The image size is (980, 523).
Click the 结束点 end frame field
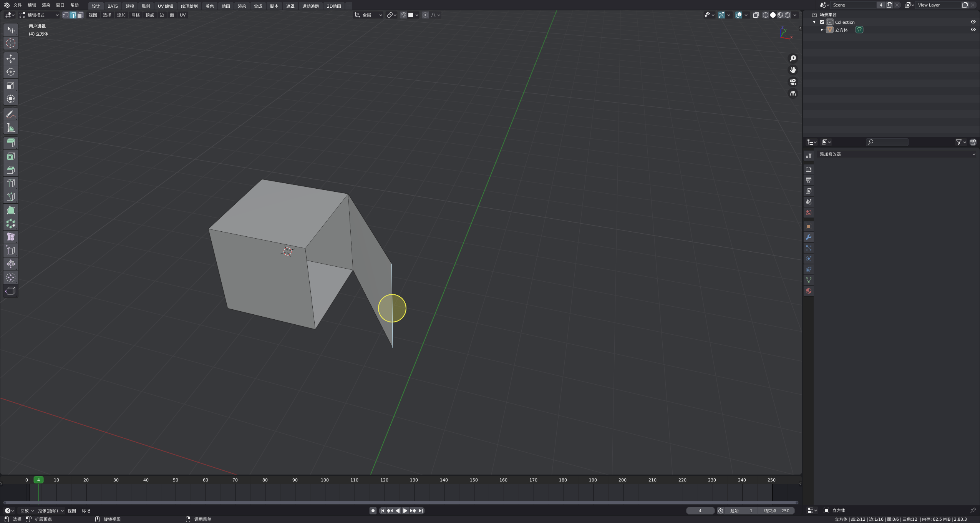coord(776,511)
